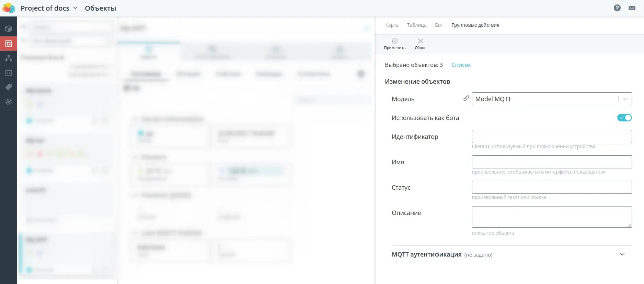Open the code window sidebar icon
Viewport: 644px width, 284px height.
(x=9, y=73)
